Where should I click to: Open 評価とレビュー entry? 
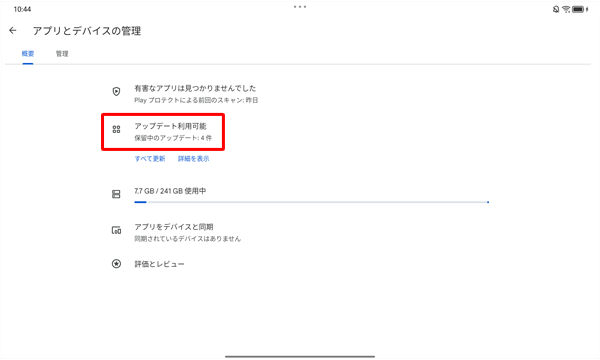click(x=159, y=264)
